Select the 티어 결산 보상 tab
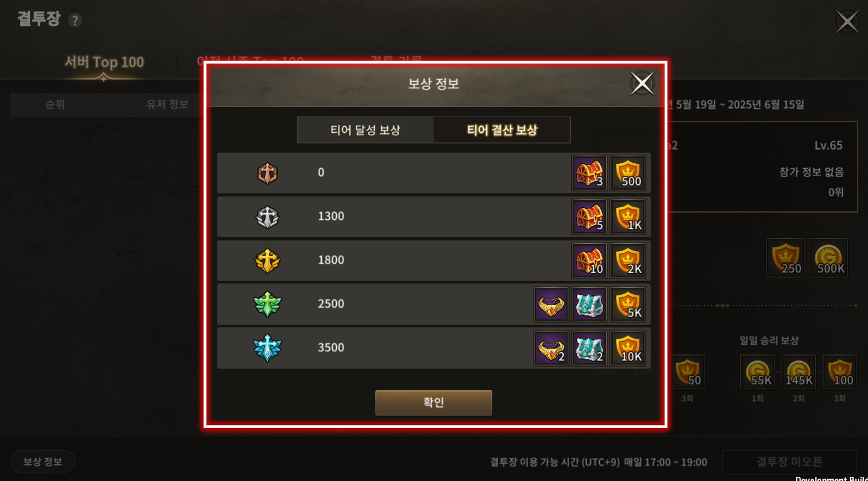This screenshot has height=481, width=868. (502, 130)
